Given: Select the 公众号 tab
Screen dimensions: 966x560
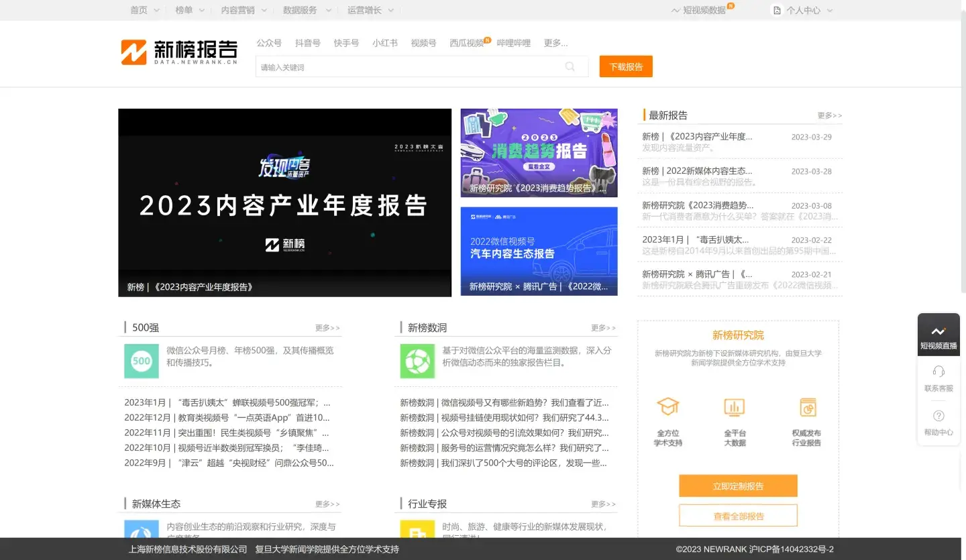Looking at the screenshot, I should tap(269, 43).
